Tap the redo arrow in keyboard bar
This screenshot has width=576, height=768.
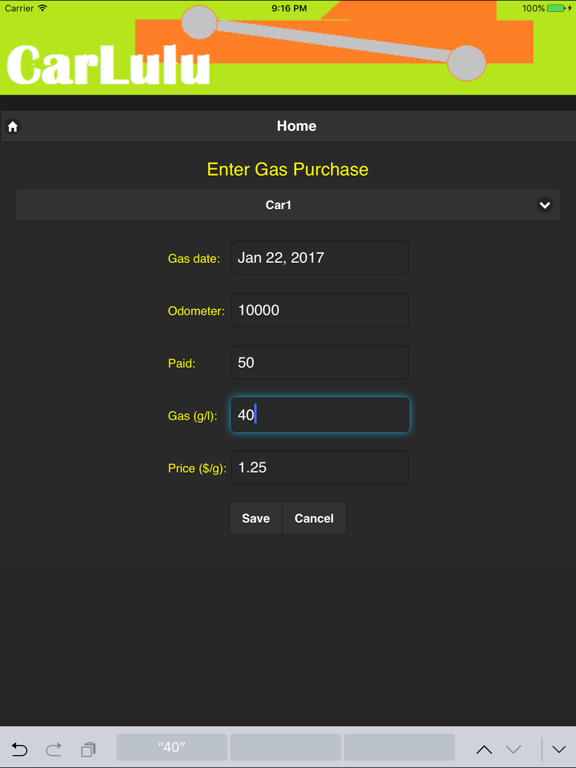coord(53,749)
